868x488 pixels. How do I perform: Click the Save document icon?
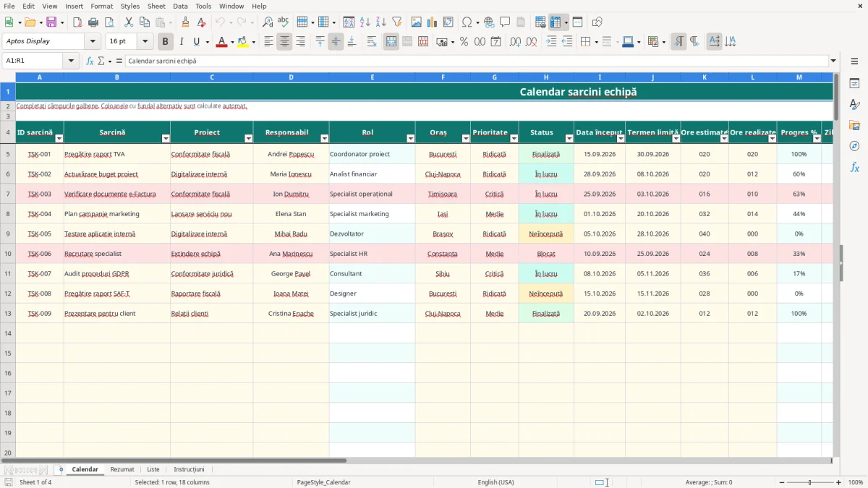[x=51, y=22]
